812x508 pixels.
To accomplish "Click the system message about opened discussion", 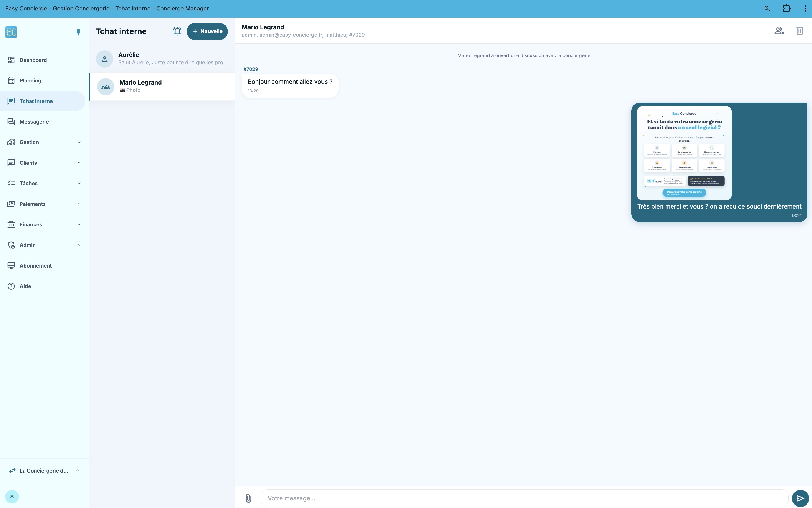I will pos(524,55).
